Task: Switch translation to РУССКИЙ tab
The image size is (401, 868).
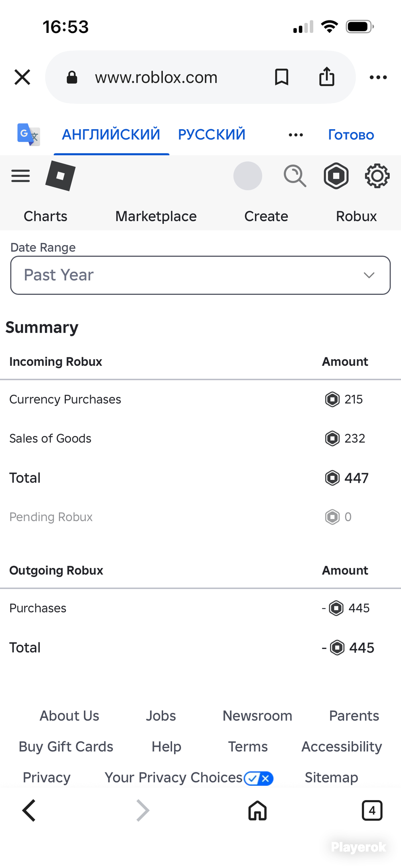Action: 212,134
